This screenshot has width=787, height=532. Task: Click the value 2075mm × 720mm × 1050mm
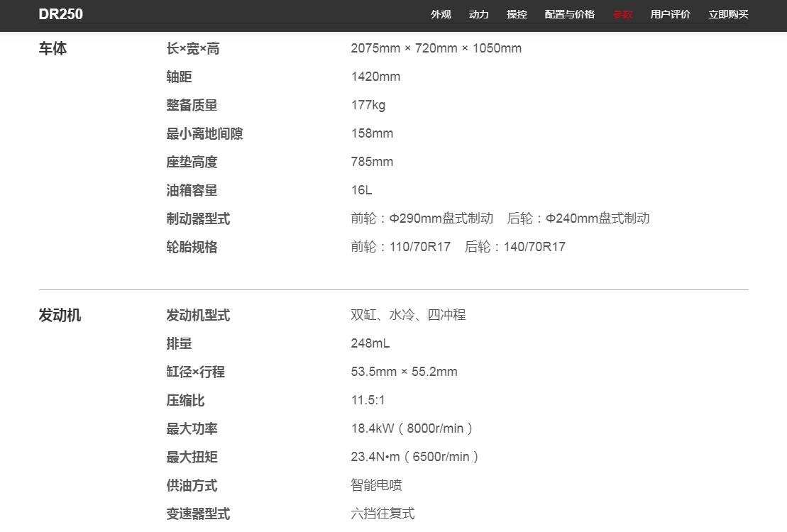[436, 48]
